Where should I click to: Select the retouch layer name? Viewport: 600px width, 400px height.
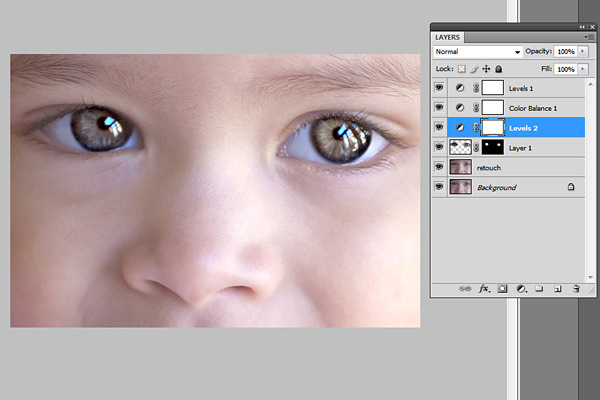[489, 168]
